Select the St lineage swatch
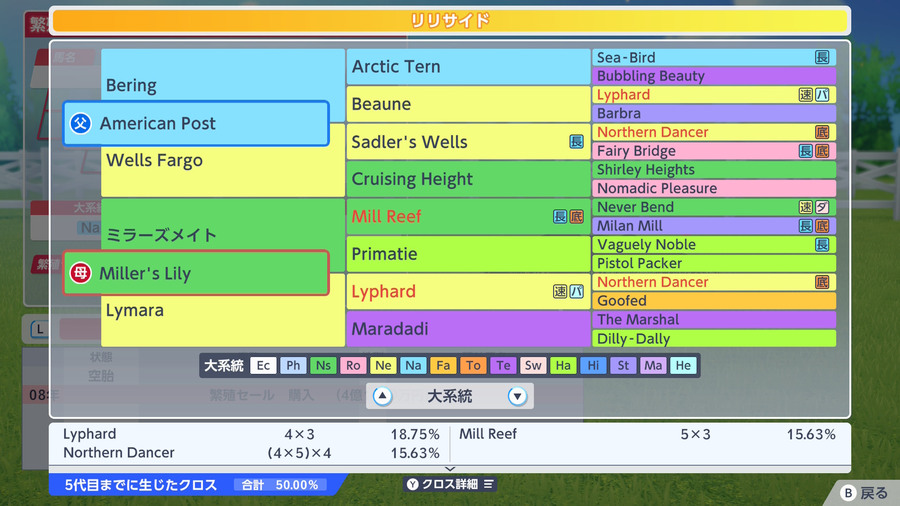 (x=623, y=365)
